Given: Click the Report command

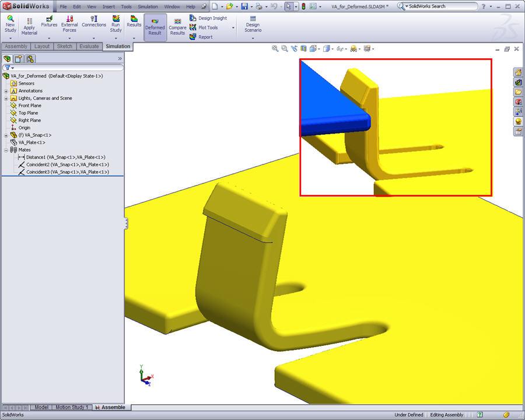Looking at the screenshot, I should click(201, 37).
